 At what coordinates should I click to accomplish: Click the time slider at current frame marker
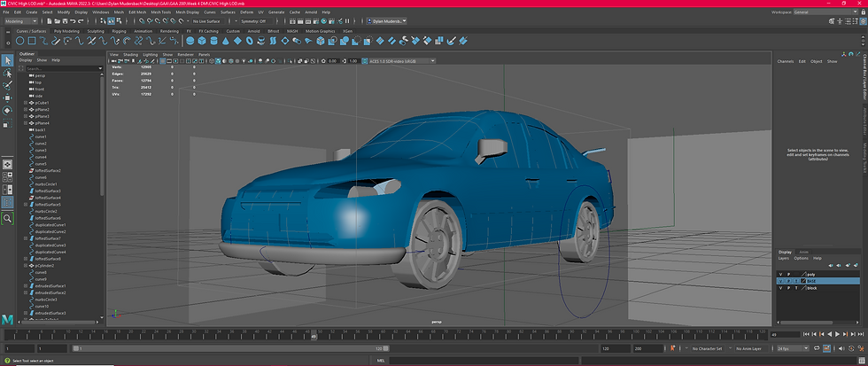[x=313, y=335]
